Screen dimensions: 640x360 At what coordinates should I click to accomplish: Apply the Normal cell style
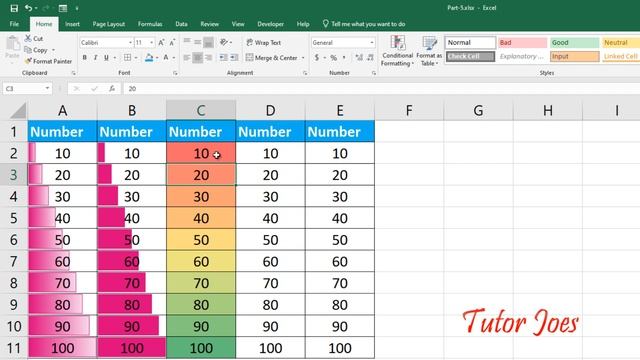(x=470, y=42)
